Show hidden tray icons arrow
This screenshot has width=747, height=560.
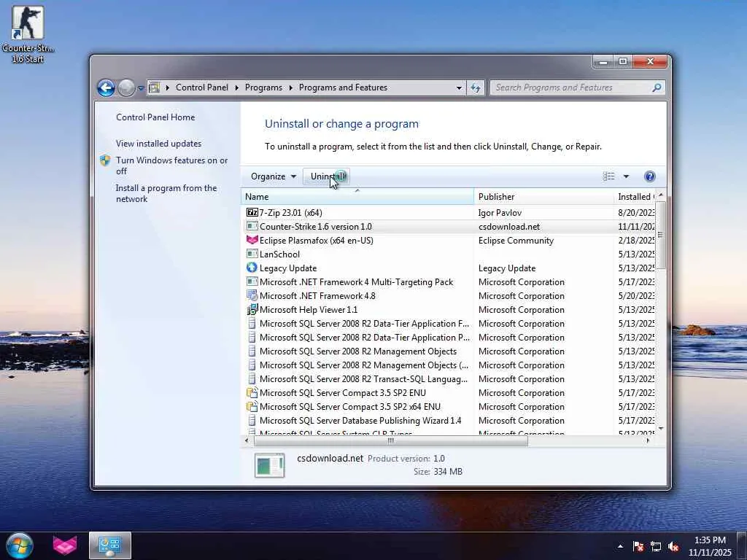620,546
